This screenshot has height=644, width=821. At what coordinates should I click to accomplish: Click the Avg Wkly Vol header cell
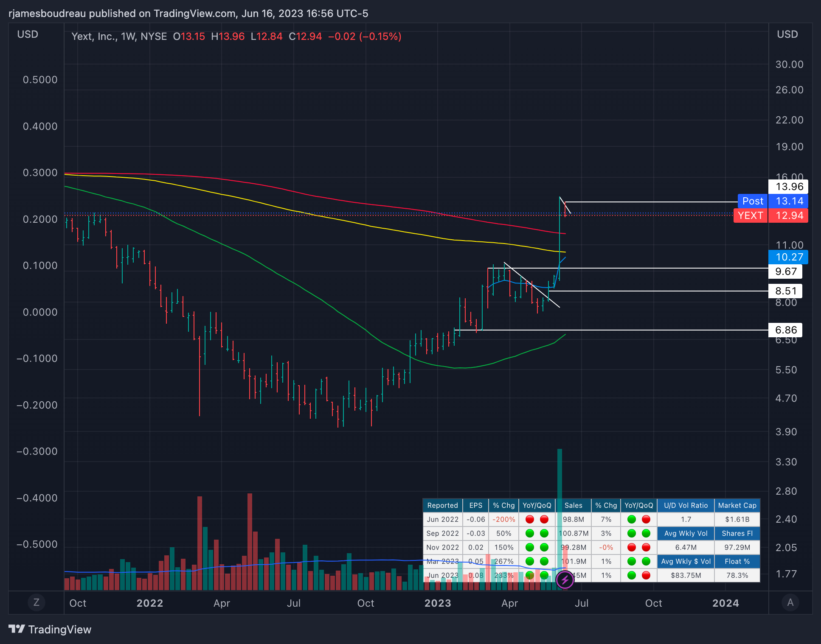[686, 533]
